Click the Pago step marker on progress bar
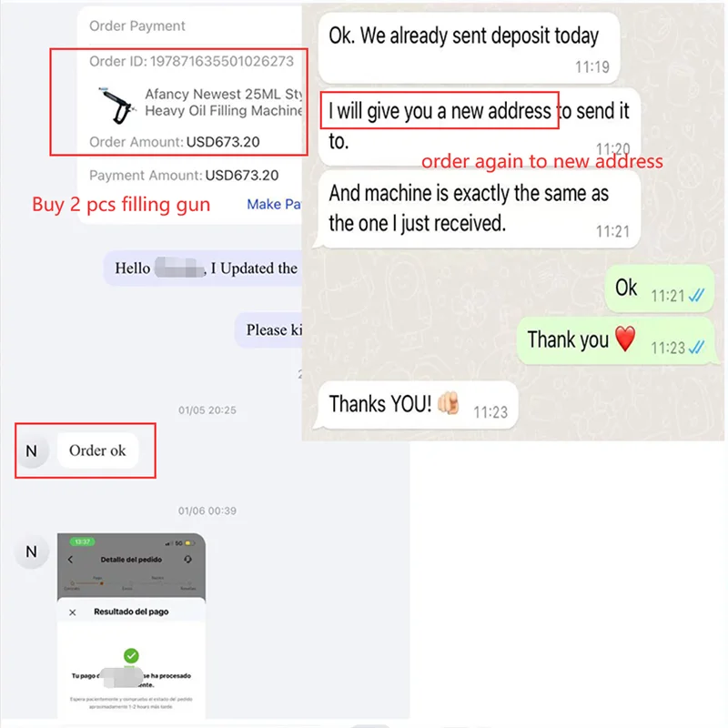The width and height of the screenshot is (728, 728). [x=101, y=582]
